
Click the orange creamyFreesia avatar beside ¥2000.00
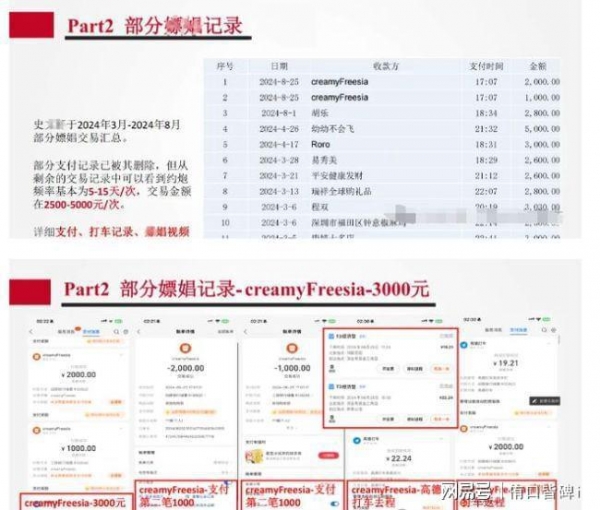[36, 356]
